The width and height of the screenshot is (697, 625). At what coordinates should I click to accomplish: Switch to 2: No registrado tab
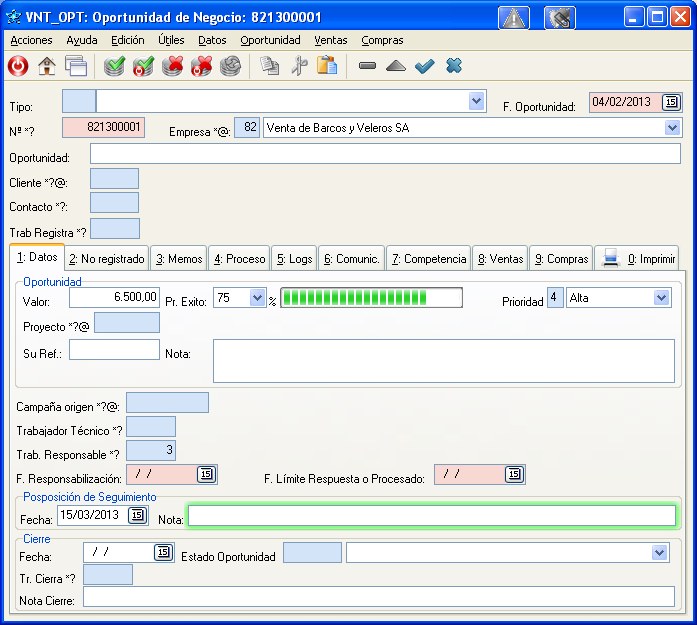click(x=107, y=259)
